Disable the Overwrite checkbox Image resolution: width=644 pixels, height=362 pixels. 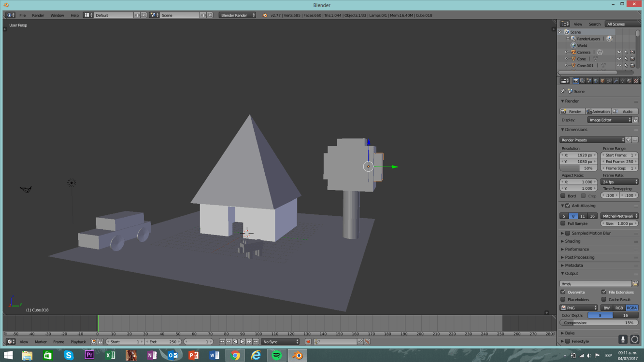(563, 292)
